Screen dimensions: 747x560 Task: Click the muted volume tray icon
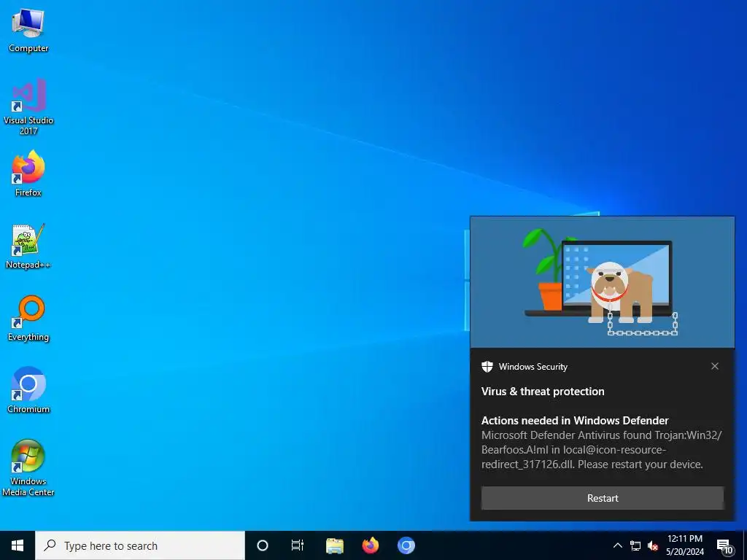(x=653, y=545)
